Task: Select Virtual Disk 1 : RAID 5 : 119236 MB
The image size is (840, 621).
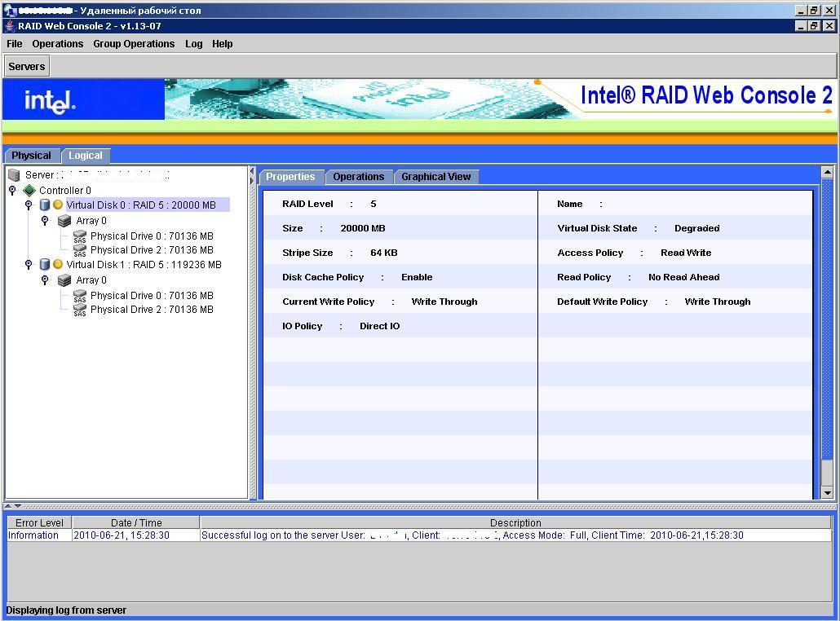Action: tap(144, 265)
